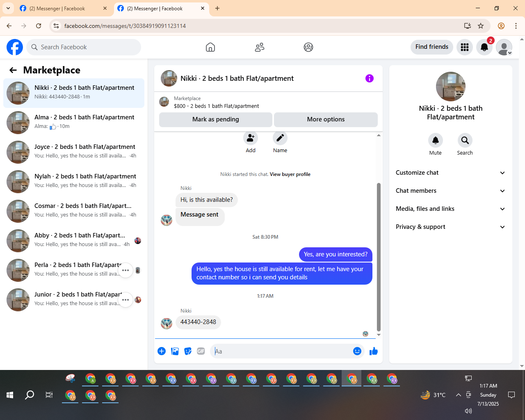Open the View buyer profile link
Image resolution: width=525 pixels, height=420 pixels.
pyautogui.click(x=290, y=174)
